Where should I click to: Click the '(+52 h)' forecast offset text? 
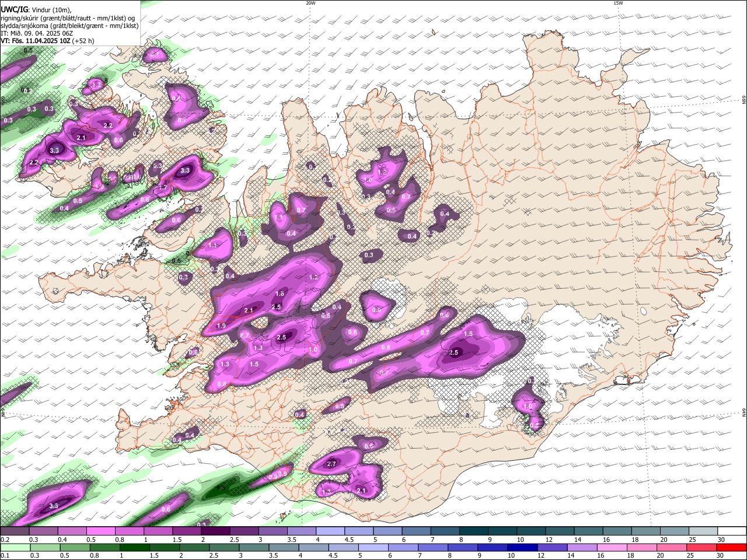(x=83, y=41)
